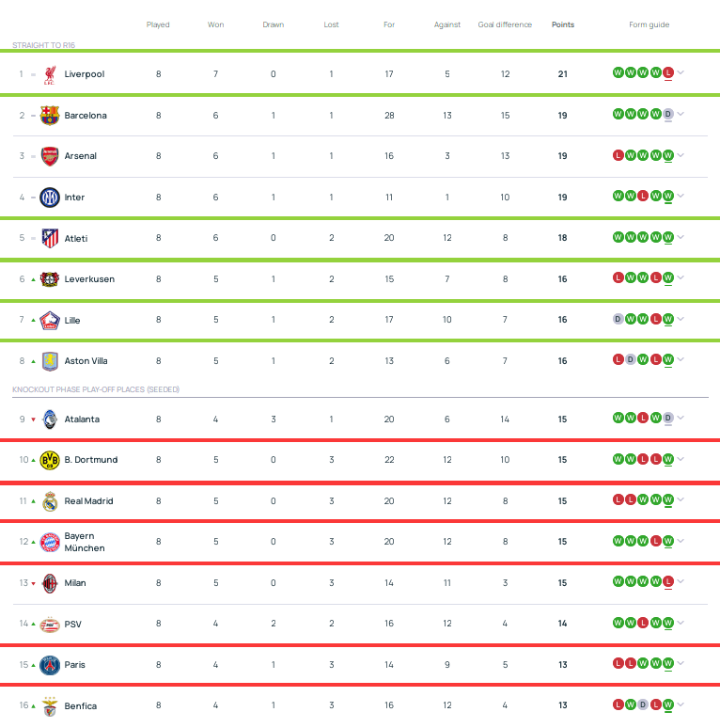Click the Liverpool club crest
Image resolution: width=720 pixels, height=728 pixels.
pos(50,74)
